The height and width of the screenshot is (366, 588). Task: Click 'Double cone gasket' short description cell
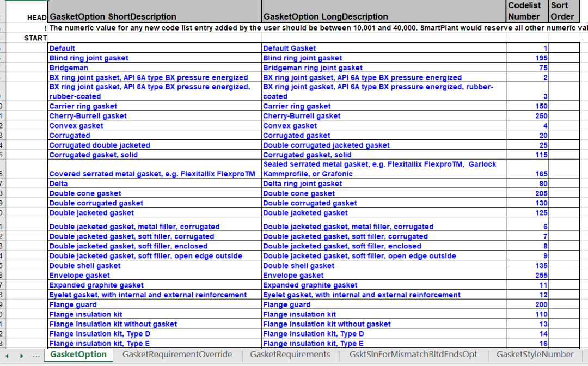click(155, 193)
